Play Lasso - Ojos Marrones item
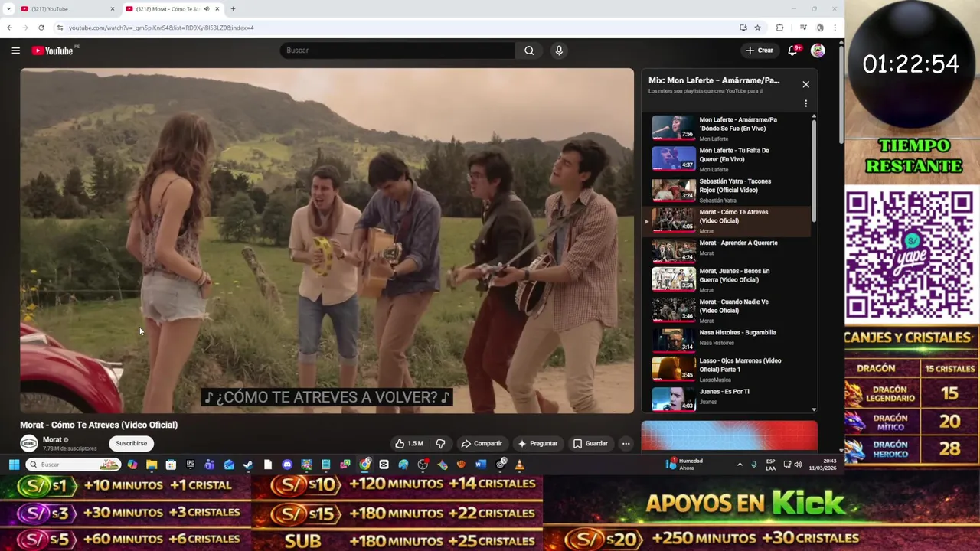This screenshot has width=980, height=551. click(727, 369)
